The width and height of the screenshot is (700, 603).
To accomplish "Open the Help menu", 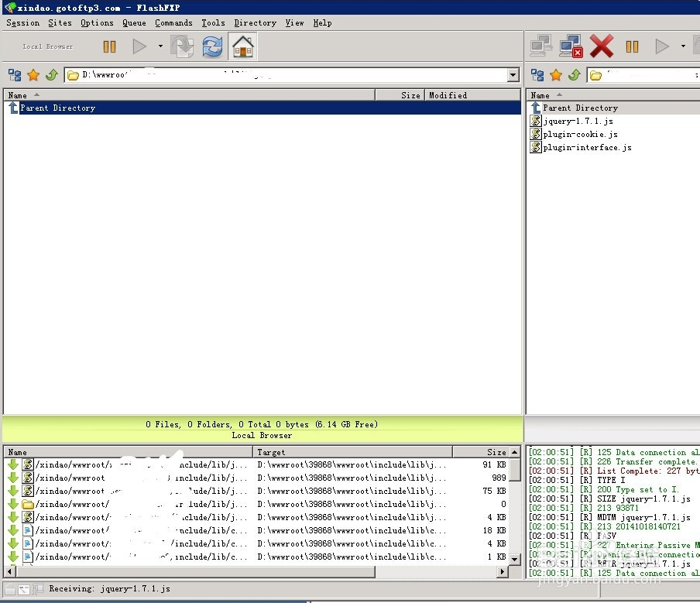I will click(322, 22).
